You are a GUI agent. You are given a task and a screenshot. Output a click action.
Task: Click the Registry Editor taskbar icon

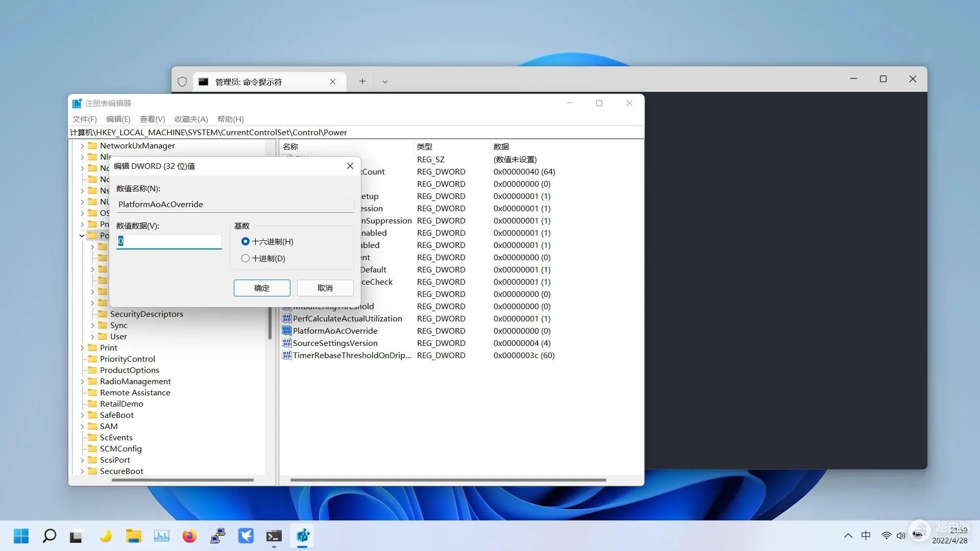click(x=303, y=536)
